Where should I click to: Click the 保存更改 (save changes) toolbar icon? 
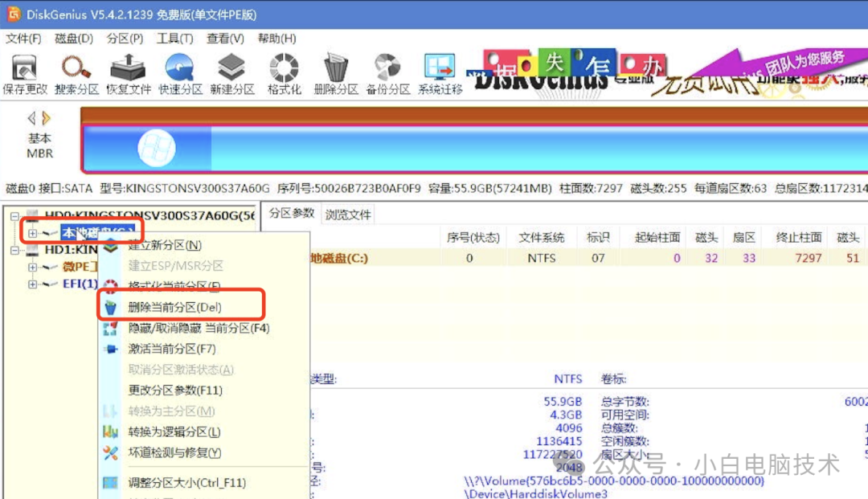pos(23,72)
